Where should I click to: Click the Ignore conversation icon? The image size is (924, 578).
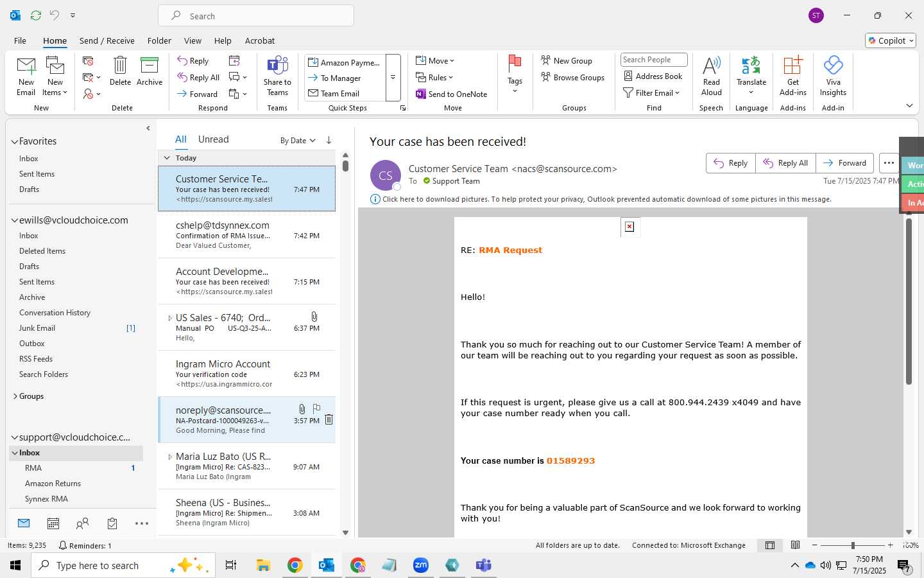88,60
